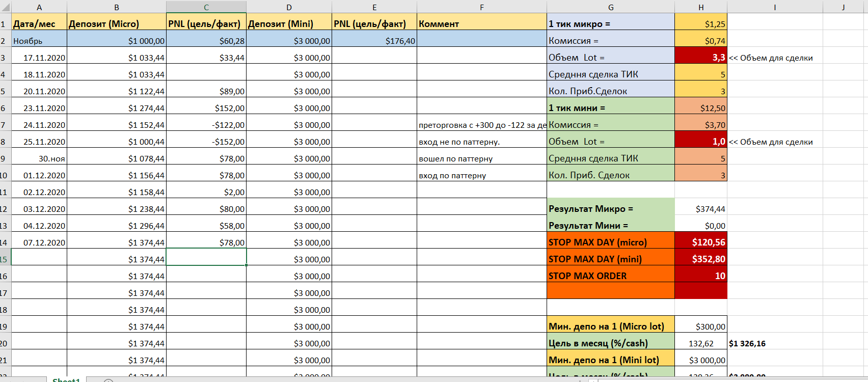Switch to the Sheet1 tab
Image resolution: width=868 pixels, height=382 pixels.
pos(66,380)
